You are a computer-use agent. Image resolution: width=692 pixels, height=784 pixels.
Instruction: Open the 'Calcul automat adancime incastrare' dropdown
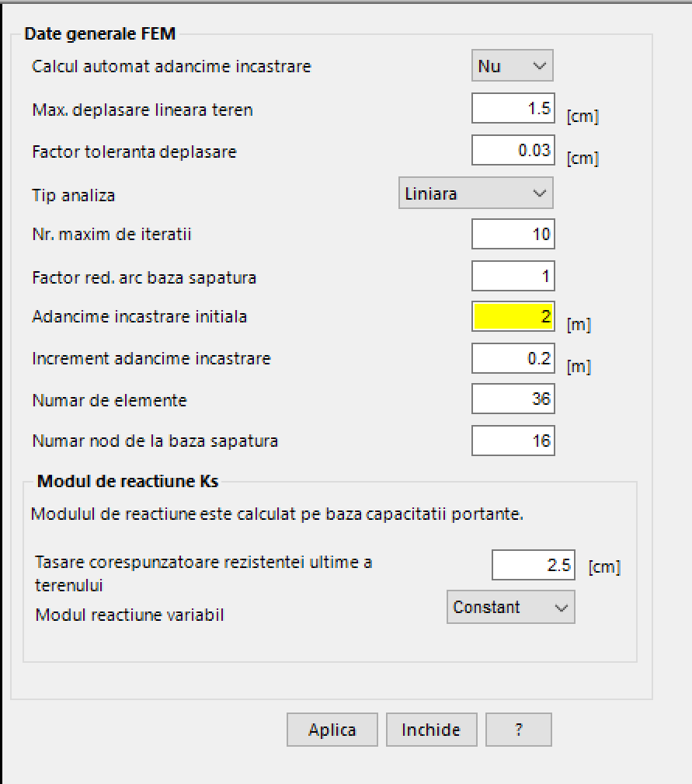pyautogui.click(x=512, y=66)
